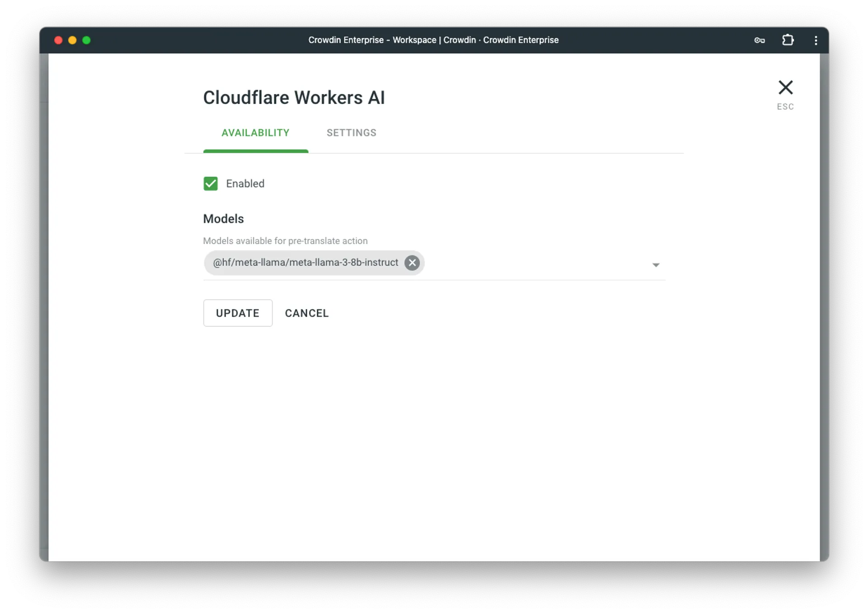Click the Models section heading

(223, 219)
